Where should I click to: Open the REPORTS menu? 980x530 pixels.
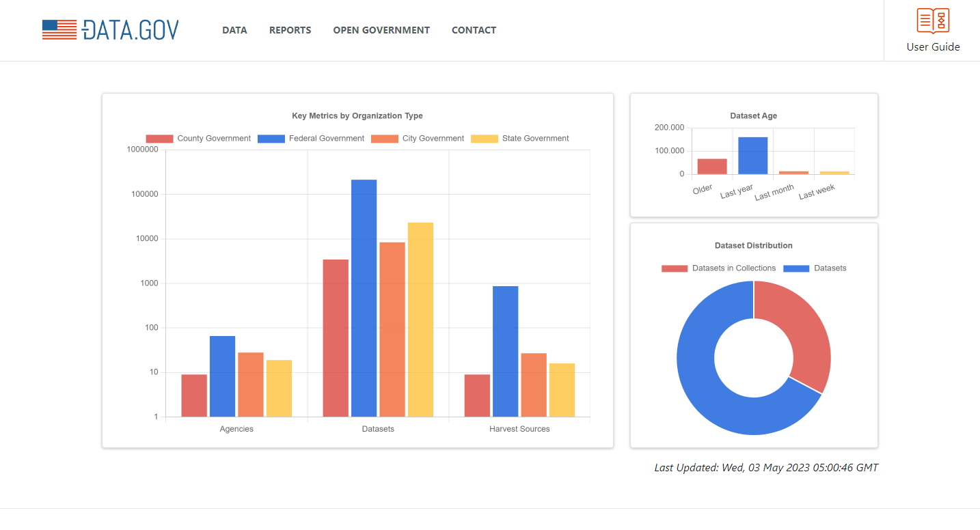pos(290,30)
